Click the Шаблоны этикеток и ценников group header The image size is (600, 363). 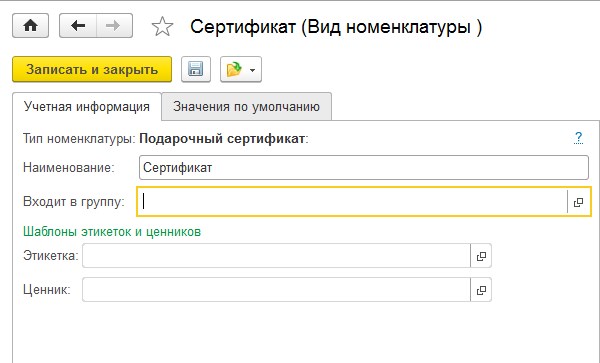[x=112, y=231]
